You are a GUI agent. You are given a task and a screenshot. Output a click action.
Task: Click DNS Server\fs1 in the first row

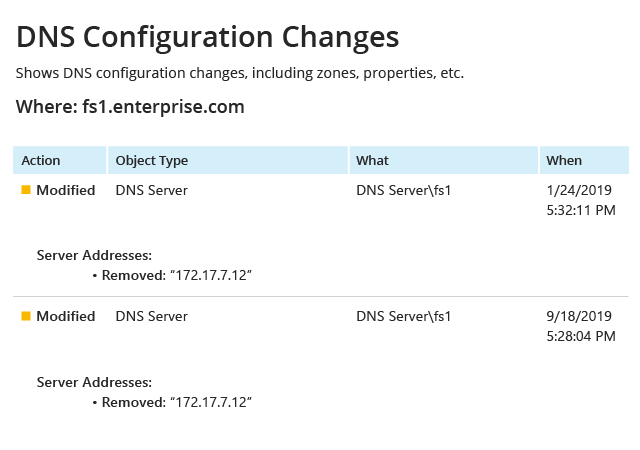pos(404,190)
